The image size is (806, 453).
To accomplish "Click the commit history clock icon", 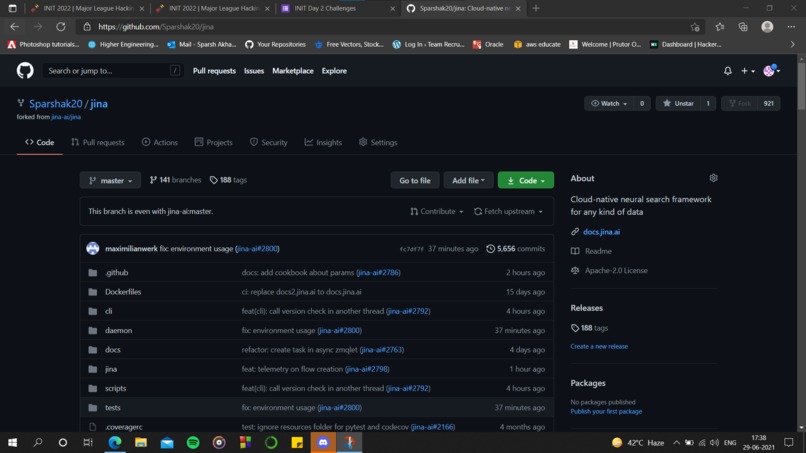I will point(490,249).
